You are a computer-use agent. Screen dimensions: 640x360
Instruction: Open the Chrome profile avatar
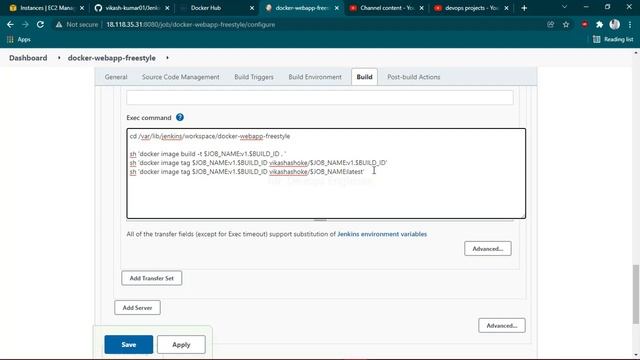(x=614, y=24)
